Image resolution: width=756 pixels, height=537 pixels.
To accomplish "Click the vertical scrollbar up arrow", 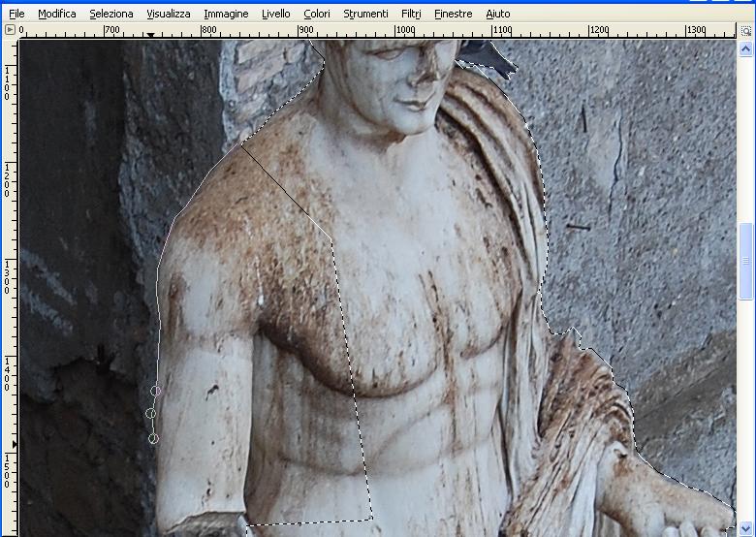I will click(746, 48).
